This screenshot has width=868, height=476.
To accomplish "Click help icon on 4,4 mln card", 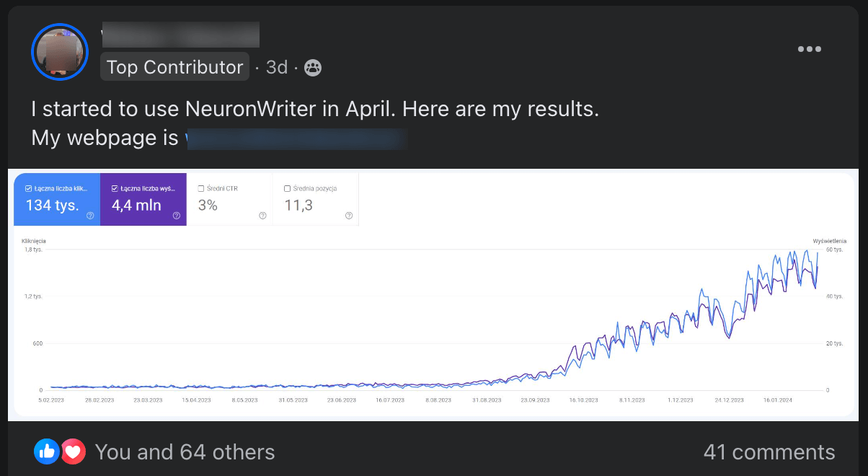I will pos(177,216).
